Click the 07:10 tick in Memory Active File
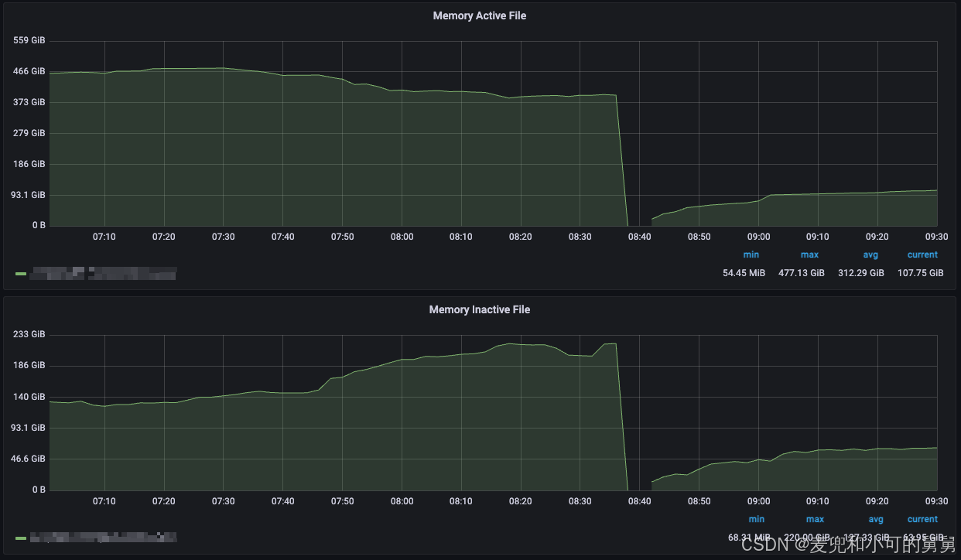Screen dimensions: 961x560 click(104, 237)
